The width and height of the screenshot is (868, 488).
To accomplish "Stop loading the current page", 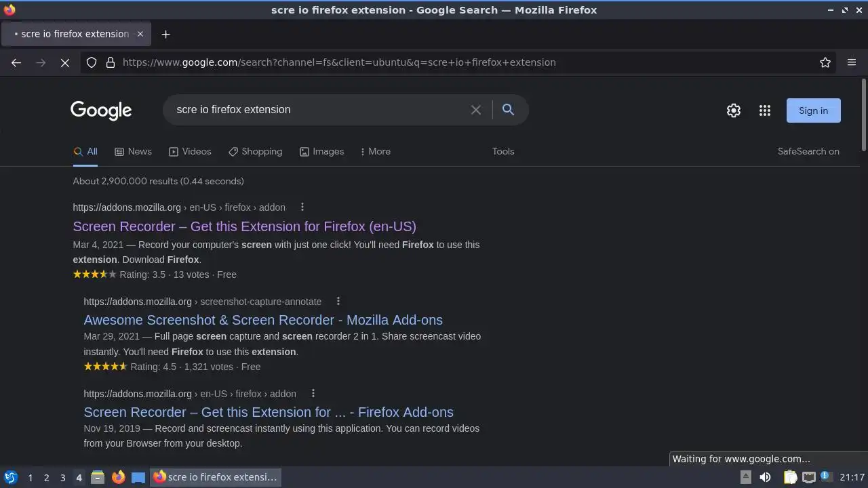I will [x=65, y=62].
